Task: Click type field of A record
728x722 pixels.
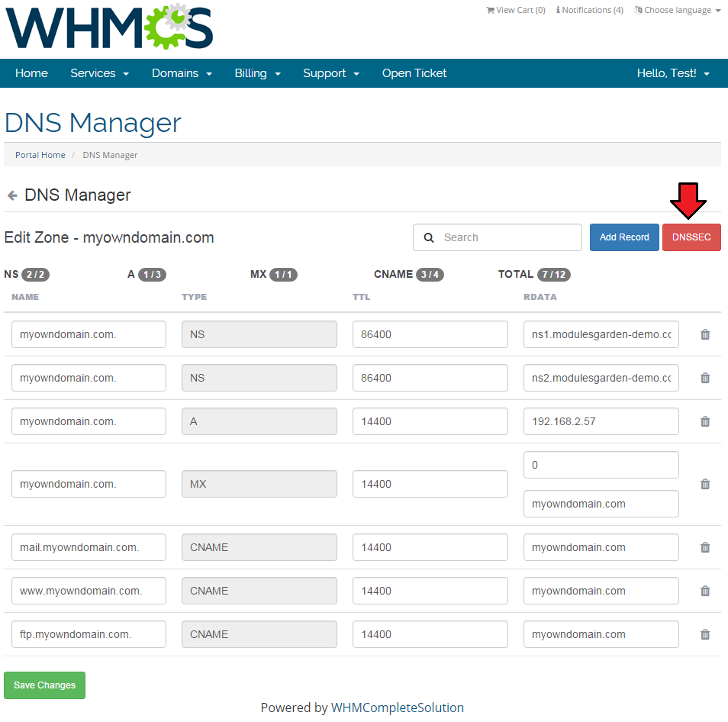Action: tap(259, 421)
